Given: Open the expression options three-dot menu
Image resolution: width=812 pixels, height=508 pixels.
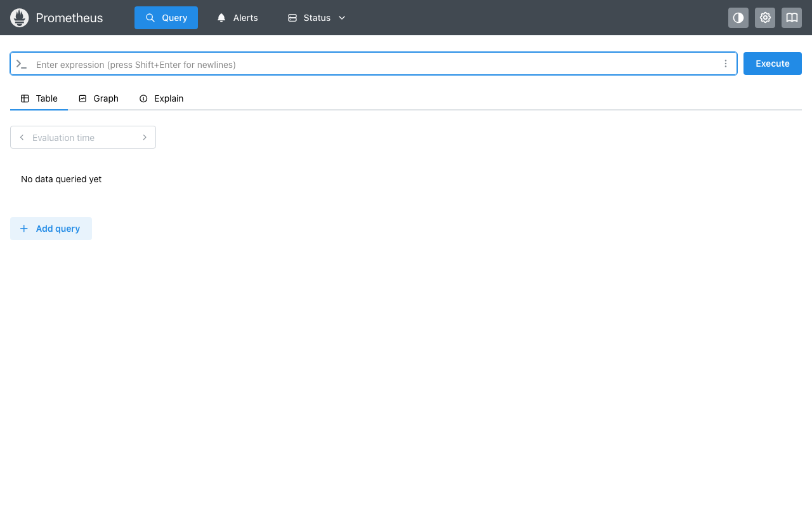Looking at the screenshot, I should tap(726, 63).
